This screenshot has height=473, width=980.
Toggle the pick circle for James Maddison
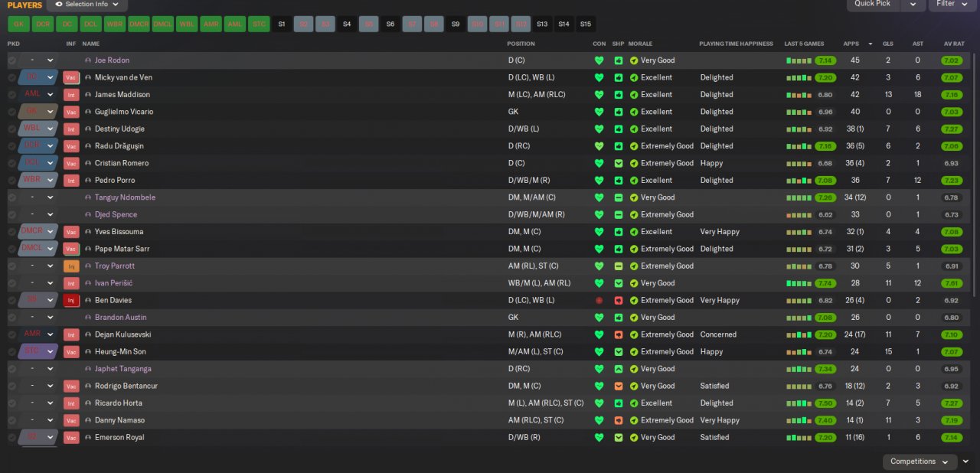point(11,95)
